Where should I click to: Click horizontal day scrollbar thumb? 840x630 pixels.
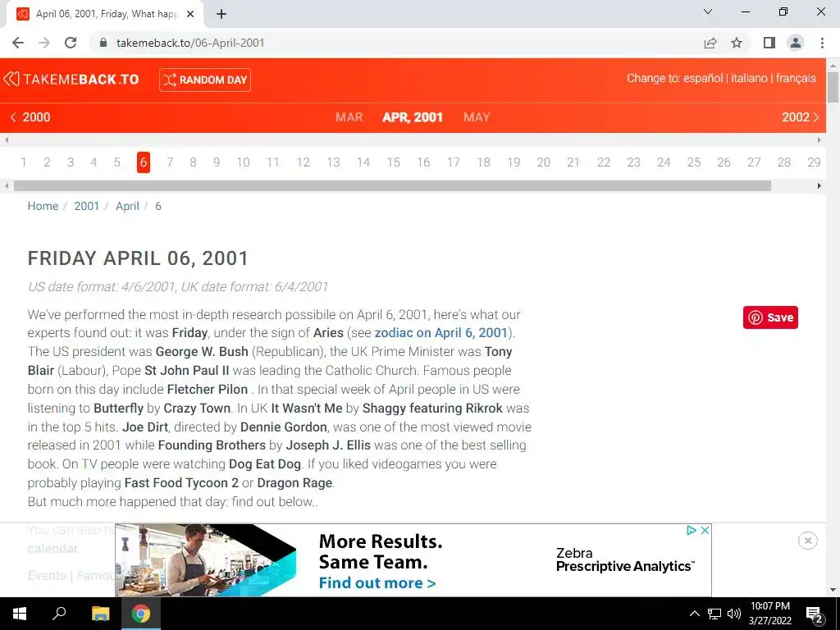[x=392, y=186]
